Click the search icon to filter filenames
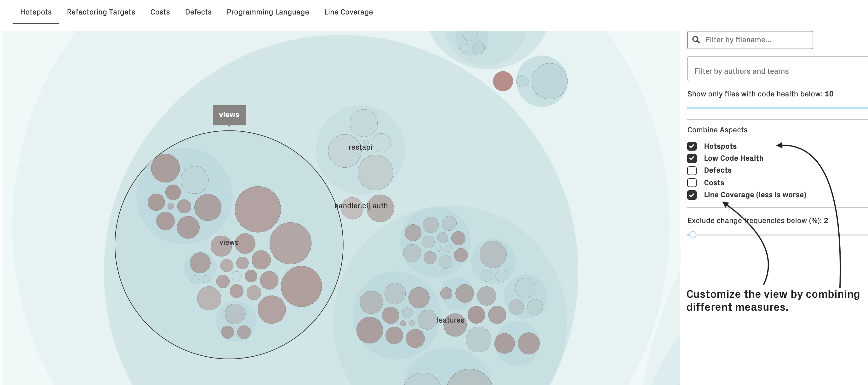The height and width of the screenshot is (385, 868). coord(696,39)
